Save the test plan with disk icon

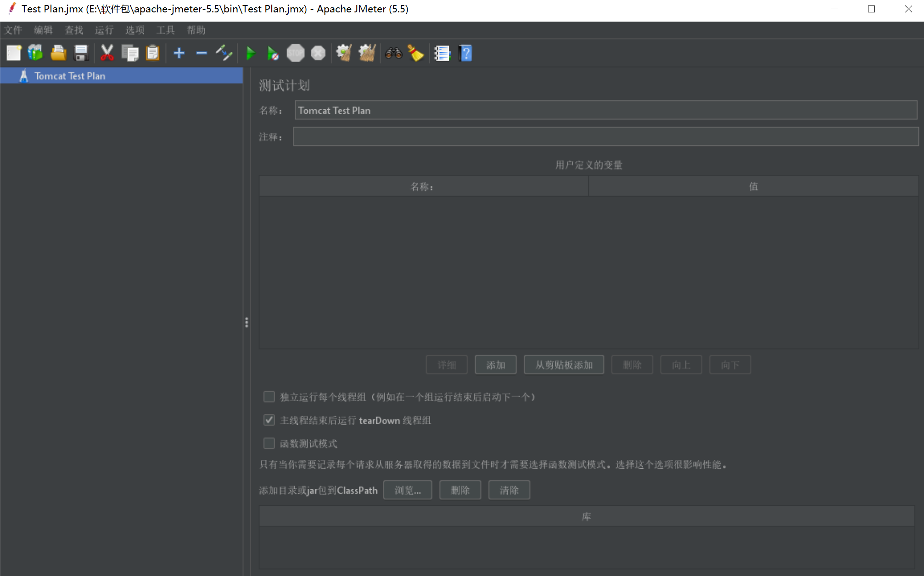(x=81, y=53)
